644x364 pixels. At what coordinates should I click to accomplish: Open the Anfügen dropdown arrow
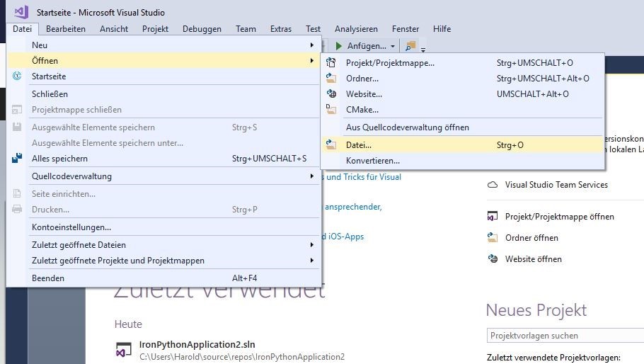pos(393,47)
